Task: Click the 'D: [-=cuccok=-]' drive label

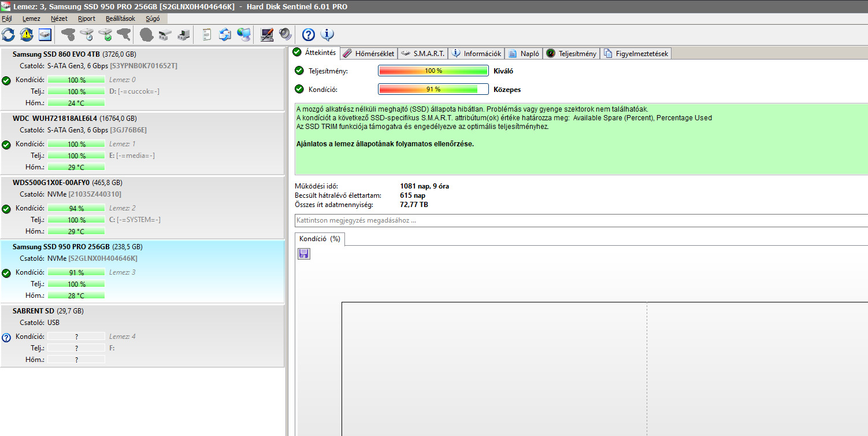Action: (134, 91)
